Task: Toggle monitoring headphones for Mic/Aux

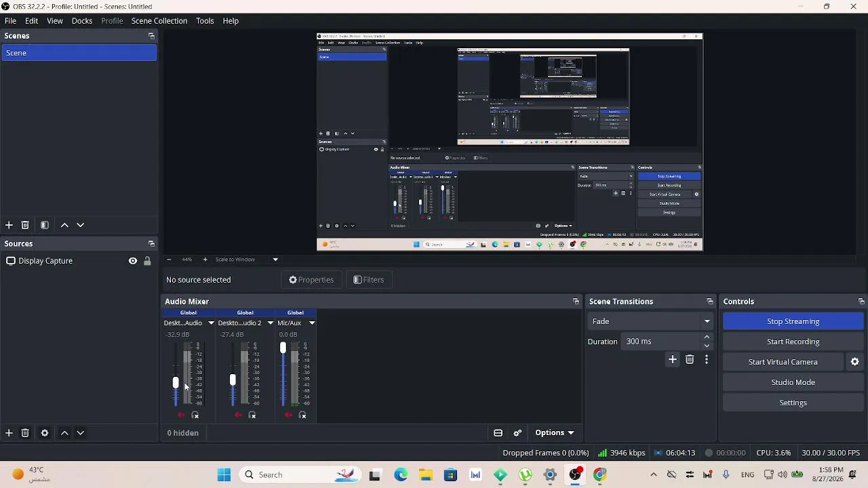Action: (x=302, y=415)
